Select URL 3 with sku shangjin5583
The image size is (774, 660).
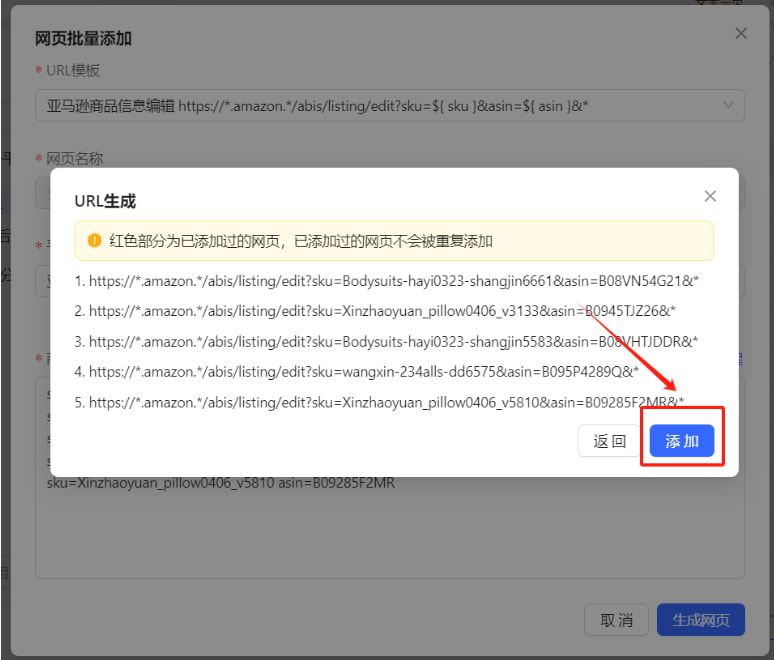coord(386,342)
